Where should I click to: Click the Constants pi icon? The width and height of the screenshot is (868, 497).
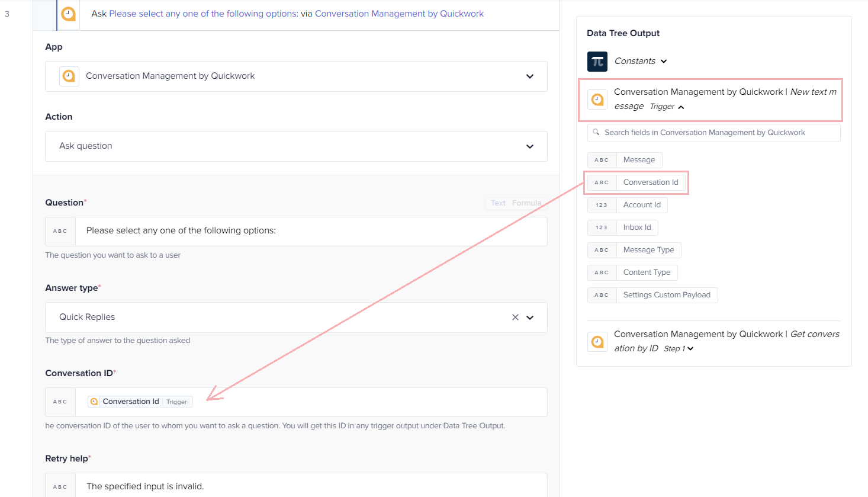coord(597,61)
